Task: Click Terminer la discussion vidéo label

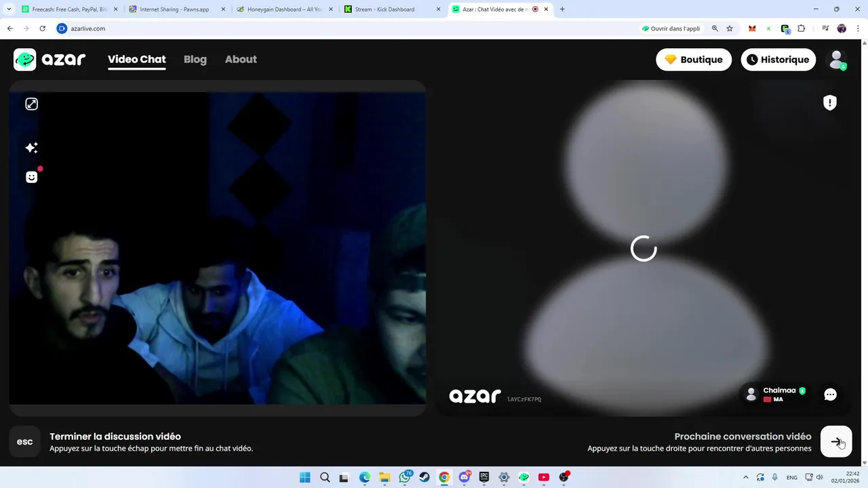Action: 115,436
